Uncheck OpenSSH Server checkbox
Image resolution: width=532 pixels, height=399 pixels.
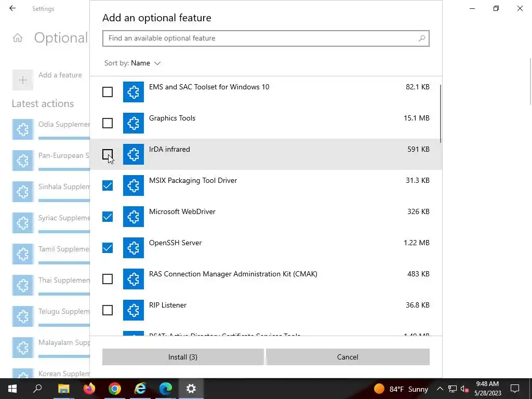coord(108,248)
